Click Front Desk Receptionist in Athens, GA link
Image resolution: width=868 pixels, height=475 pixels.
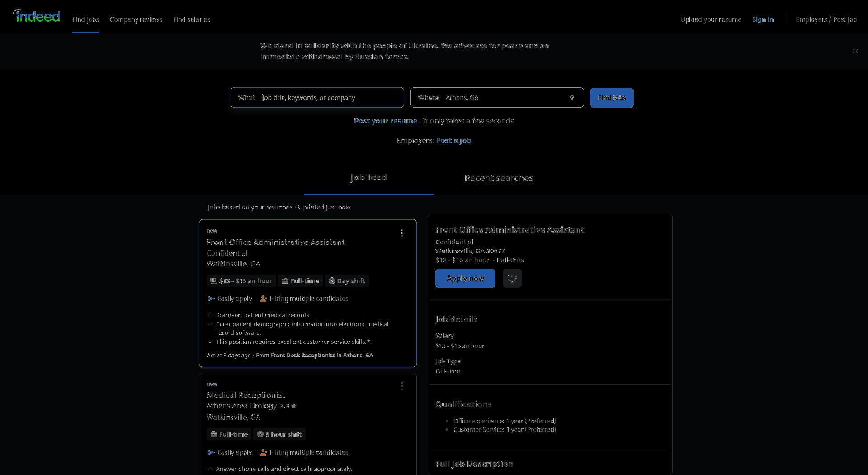coord(321,356)
